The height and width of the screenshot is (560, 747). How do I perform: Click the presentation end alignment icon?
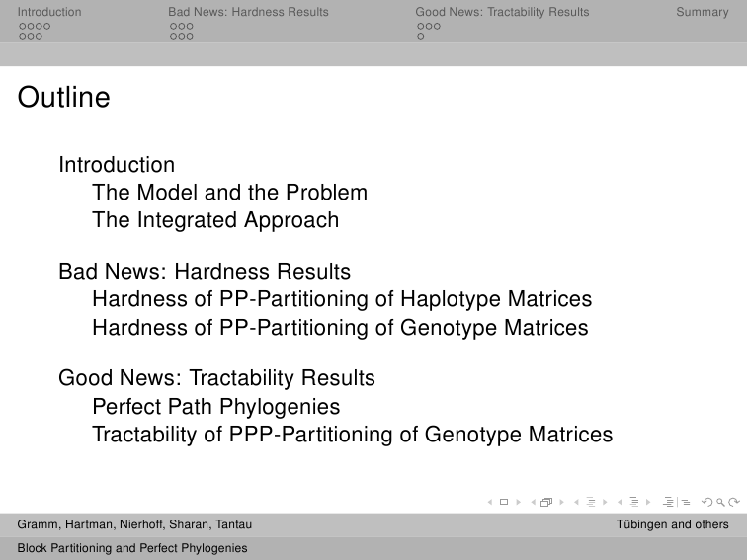tap(668, 502)
